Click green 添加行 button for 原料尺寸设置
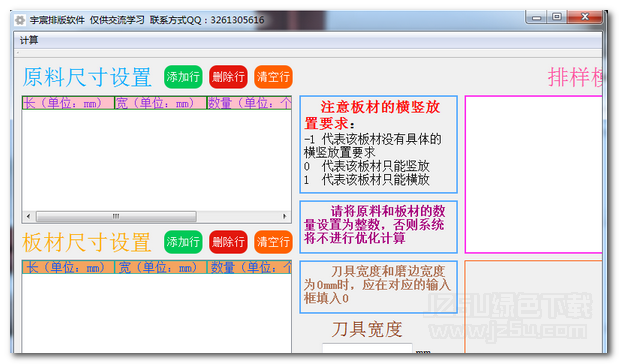Screen dimensions: 619x364 click(183, 77)
